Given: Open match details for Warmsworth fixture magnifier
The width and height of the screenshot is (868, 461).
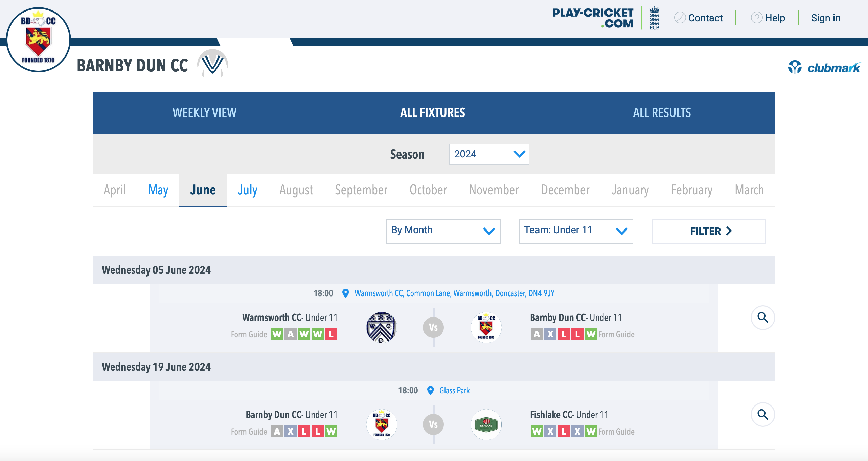Looking at the screenshot, I should (762, 317).
